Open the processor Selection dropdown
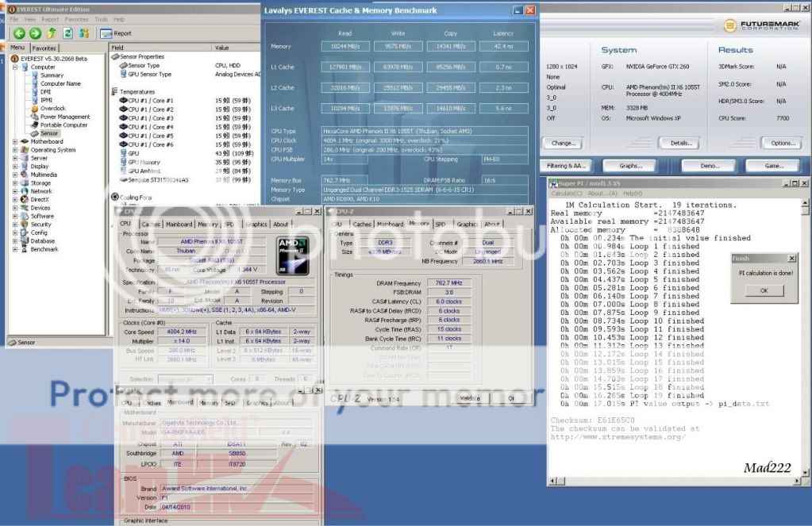This screenshot has height=526, width=812. pyautogui.click(x=185, y=379)
